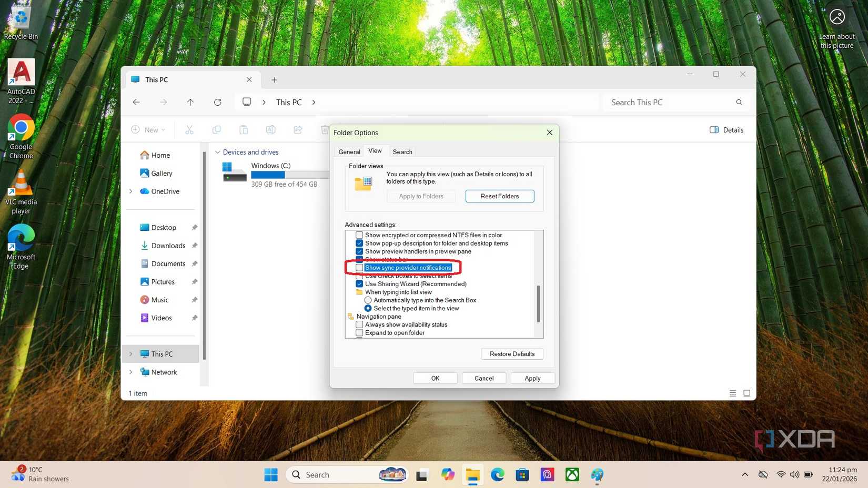Viewport: 868px width, 488px height.
Task: Launch Microsoft Edge from the taskbar
Action: pyautogui.click(x=497, y=474)
